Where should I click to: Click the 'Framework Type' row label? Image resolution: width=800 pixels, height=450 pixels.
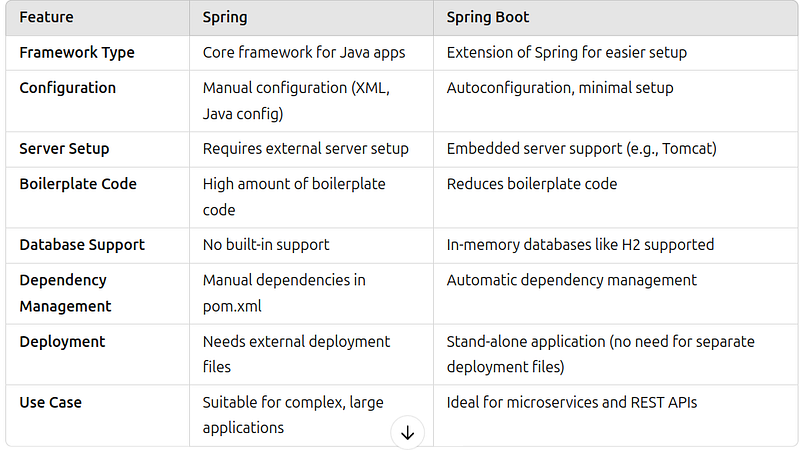click(77, 53)
